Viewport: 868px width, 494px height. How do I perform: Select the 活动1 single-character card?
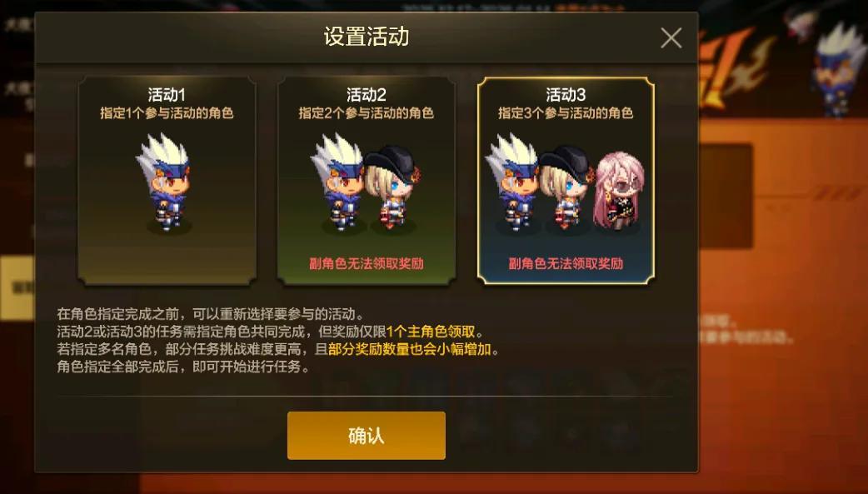(x=167, y=181)
